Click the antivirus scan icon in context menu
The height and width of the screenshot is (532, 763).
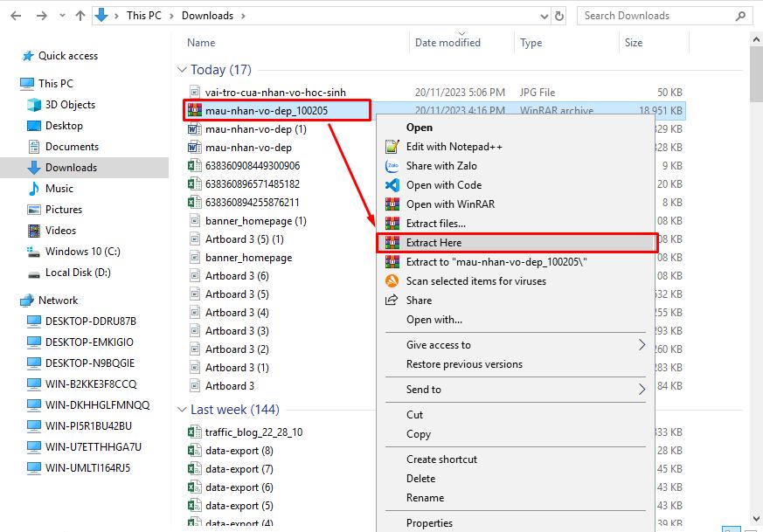[x=392, y=281]
